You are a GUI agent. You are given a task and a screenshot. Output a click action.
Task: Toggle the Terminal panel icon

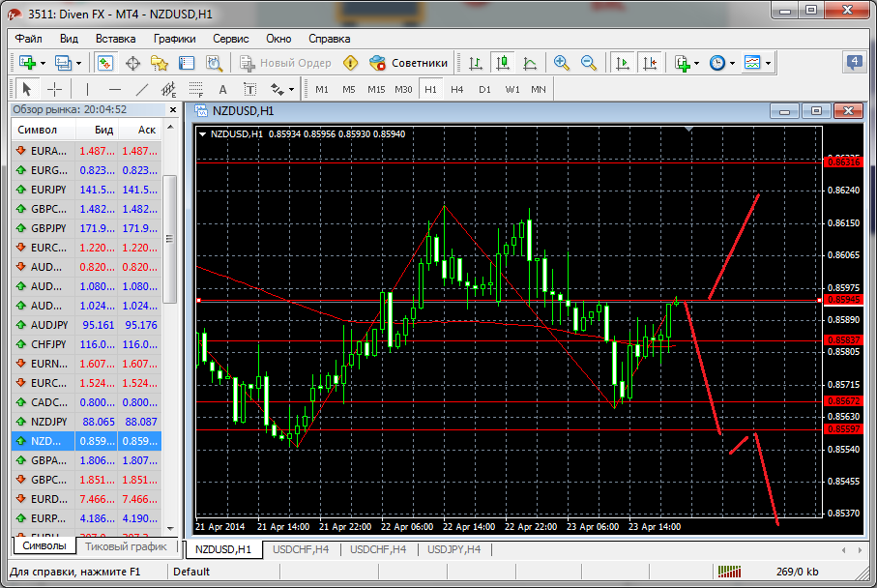click(187, 63)
